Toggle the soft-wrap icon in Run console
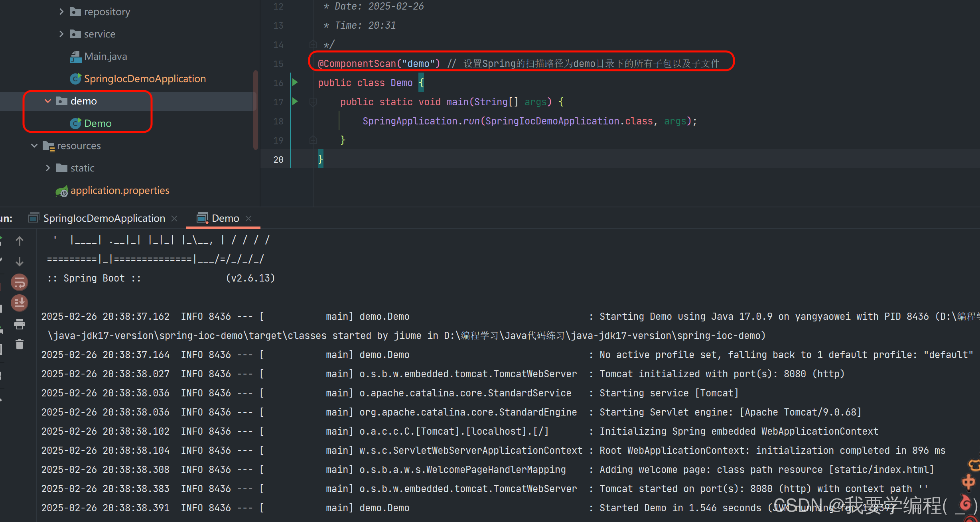The height and width of the screenshot is (522, 980). (x=19, y=283)
